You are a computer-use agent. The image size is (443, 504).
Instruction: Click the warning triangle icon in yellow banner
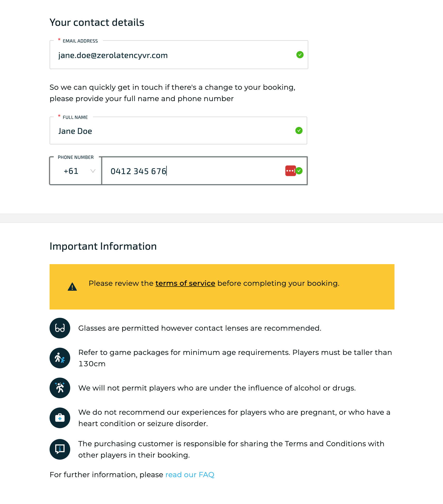tap(72, 287)
